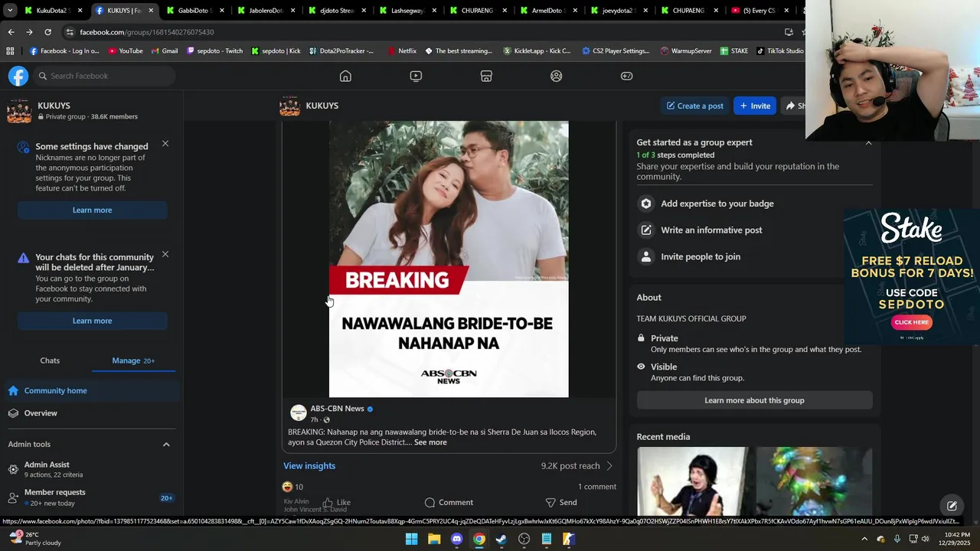Dismiss 'Your chats for this community' notice
980x551 pixels.
pos(165,254)
